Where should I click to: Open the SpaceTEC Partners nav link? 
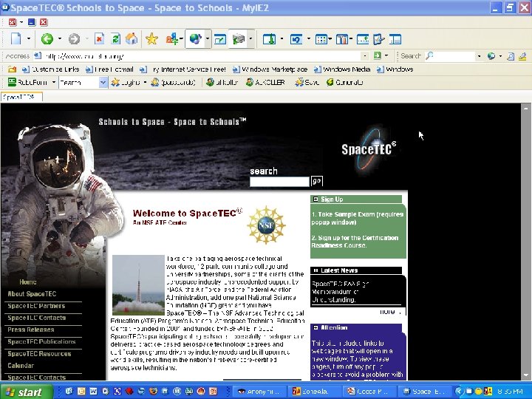coord(36,306)
